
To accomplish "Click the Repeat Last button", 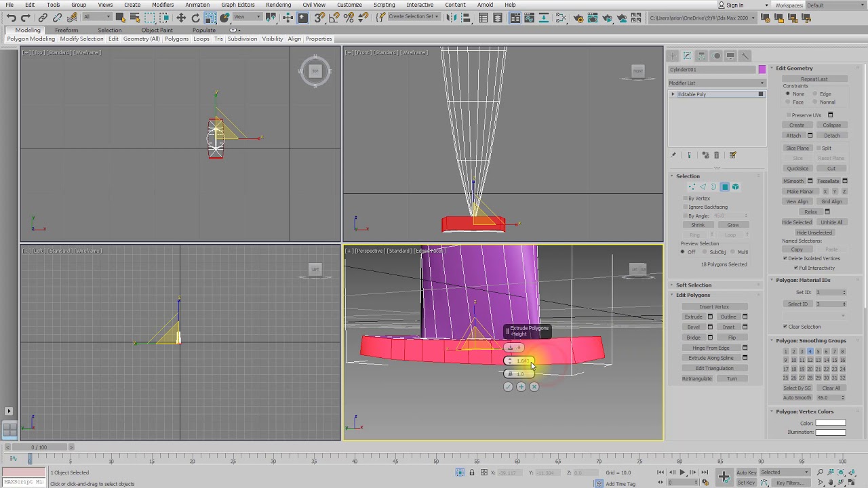I will point(814,79).
